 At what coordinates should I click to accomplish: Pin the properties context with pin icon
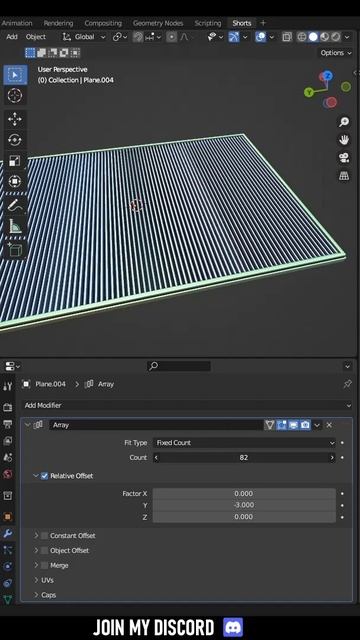347,384
